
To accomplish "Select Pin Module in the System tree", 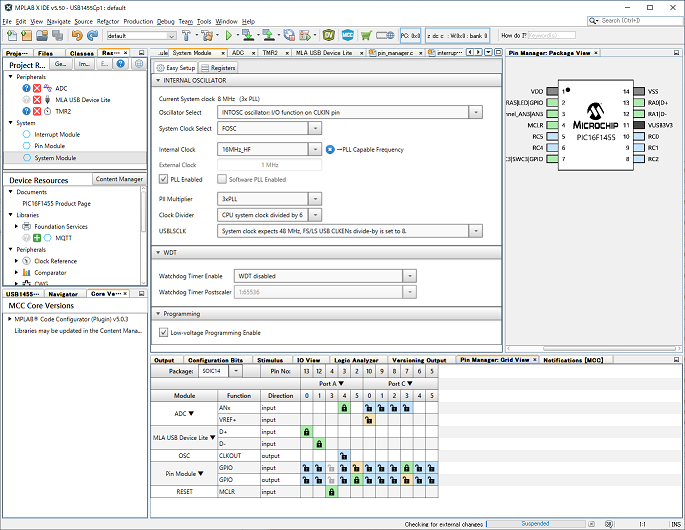I will (49, 146).
